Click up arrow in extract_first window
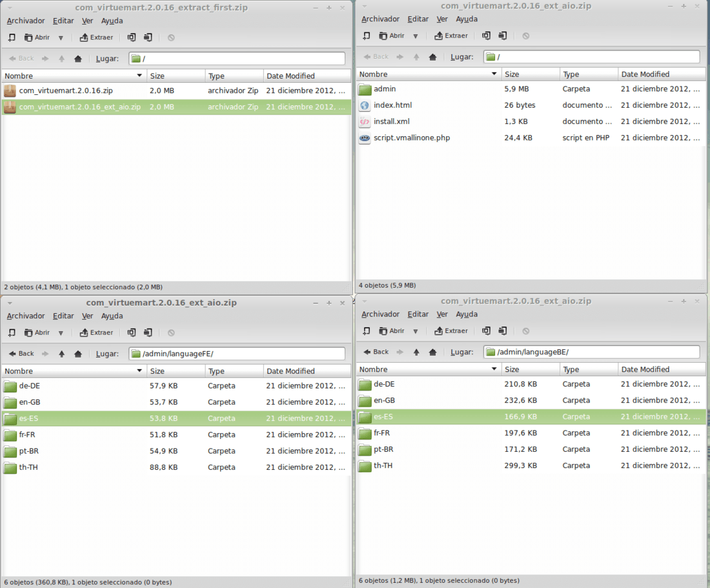 pos(61,59)
